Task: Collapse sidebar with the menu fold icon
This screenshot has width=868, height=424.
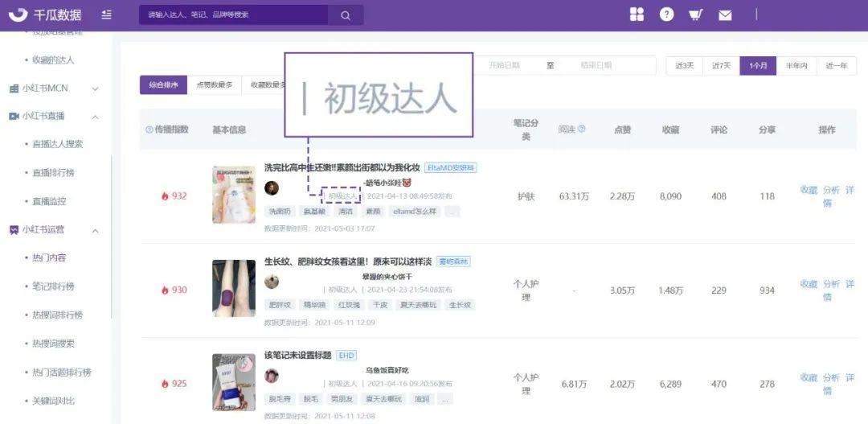Action: (x=107, y=14)
